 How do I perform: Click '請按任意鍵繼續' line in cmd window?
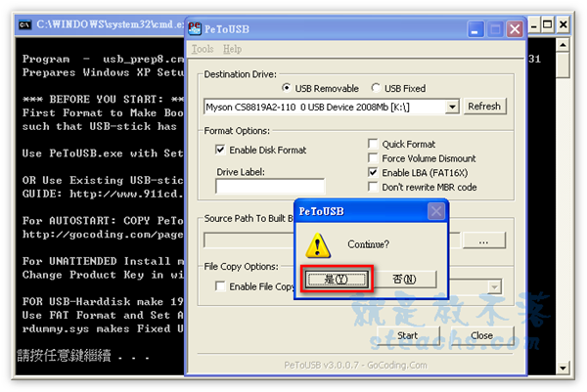click(65, 355)
